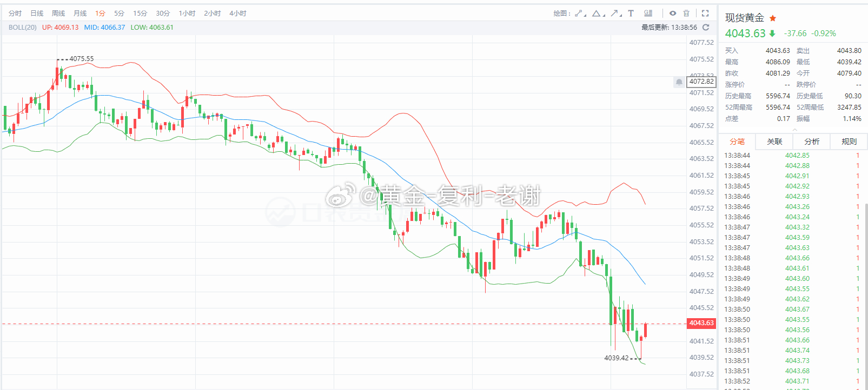Click tick row with price 4043.61
Screen dimensions: 868x390
tap(792, 268)
